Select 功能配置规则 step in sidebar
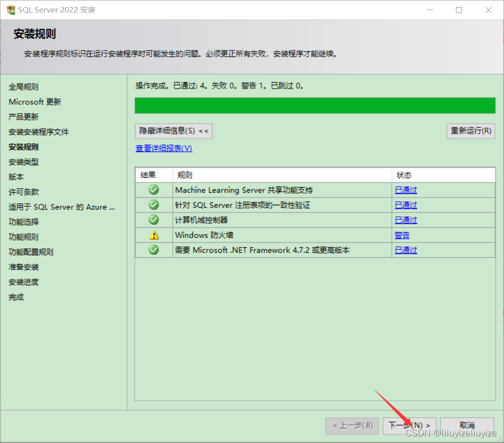 tap(31, 252)
